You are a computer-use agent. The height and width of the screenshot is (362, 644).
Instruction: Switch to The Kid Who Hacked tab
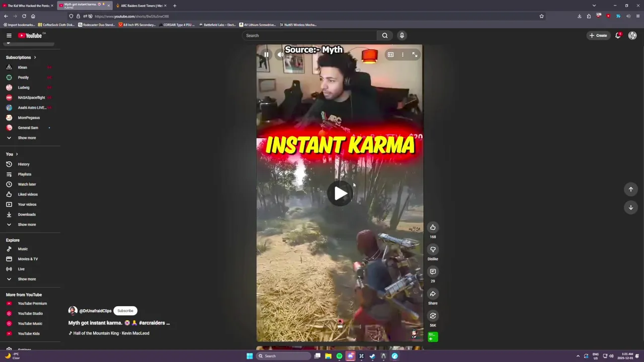click(x=28, y=6)
